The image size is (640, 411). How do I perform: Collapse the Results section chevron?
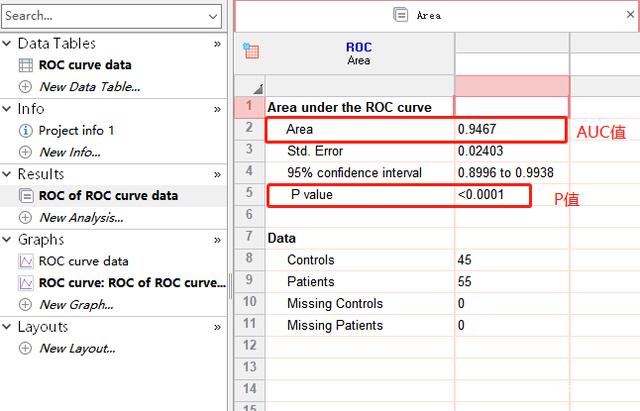click(7, 174)
